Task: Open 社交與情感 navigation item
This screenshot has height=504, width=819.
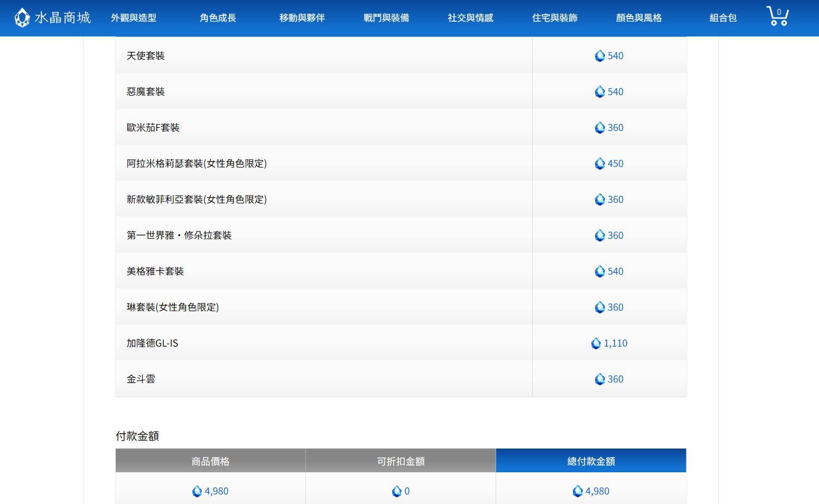Action: [470, 18]
